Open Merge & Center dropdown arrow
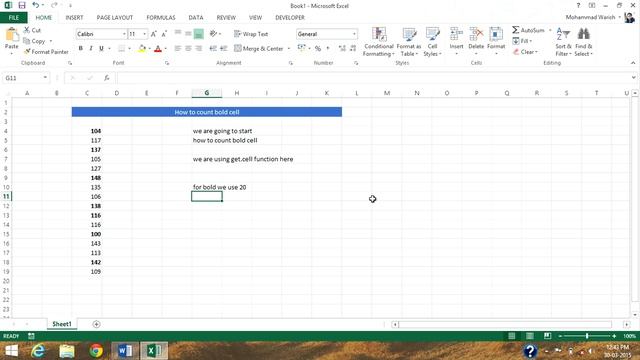 [x=289, y=48]
